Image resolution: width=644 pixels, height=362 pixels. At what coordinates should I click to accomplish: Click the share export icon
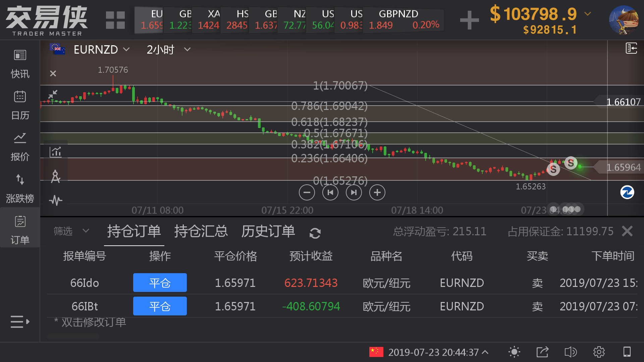pyautogui.click(x=542, y=352)
